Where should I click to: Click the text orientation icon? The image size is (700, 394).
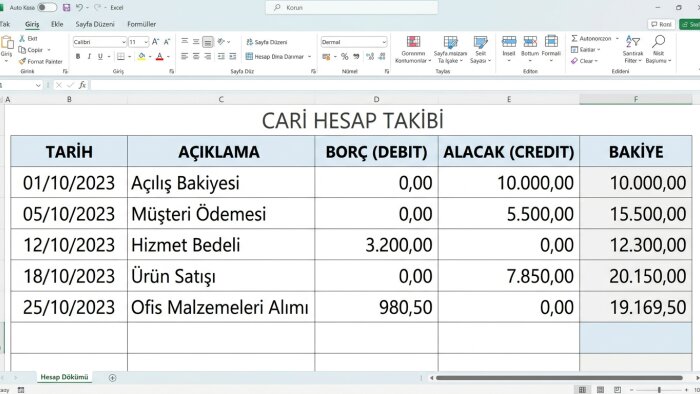(221, 42)
